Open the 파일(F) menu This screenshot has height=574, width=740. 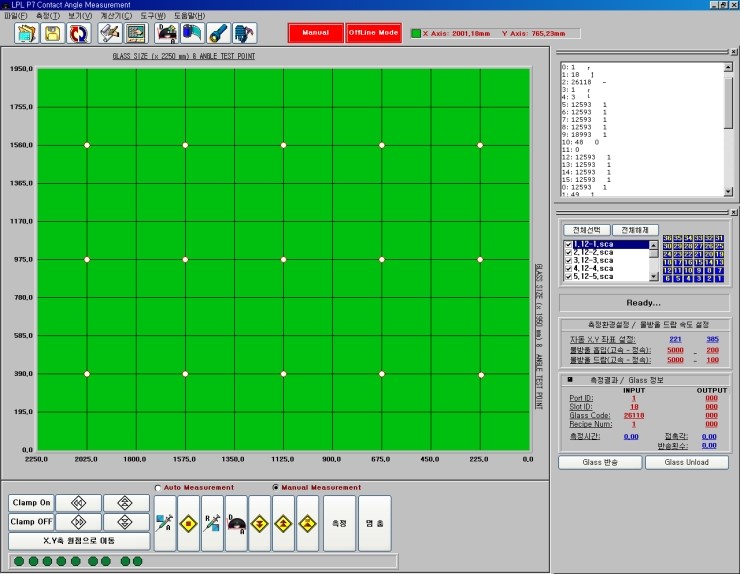coord(16,16)
